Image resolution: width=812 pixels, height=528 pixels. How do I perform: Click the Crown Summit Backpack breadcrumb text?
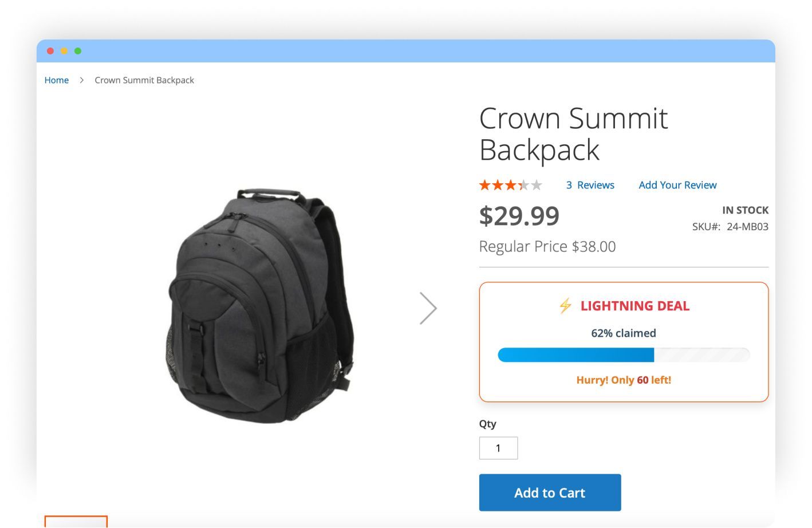tap(144, 80)
